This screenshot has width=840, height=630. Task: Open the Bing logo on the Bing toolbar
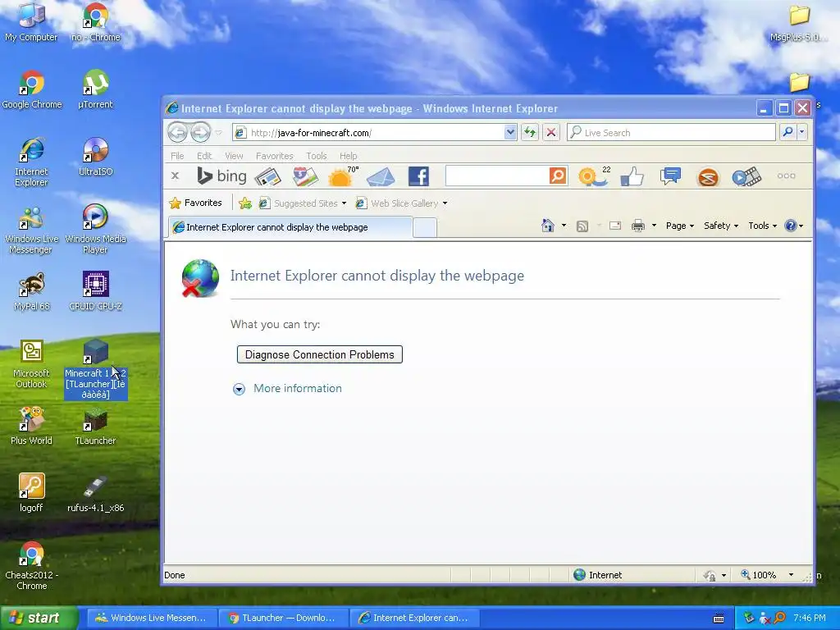[x=221, y=176]
